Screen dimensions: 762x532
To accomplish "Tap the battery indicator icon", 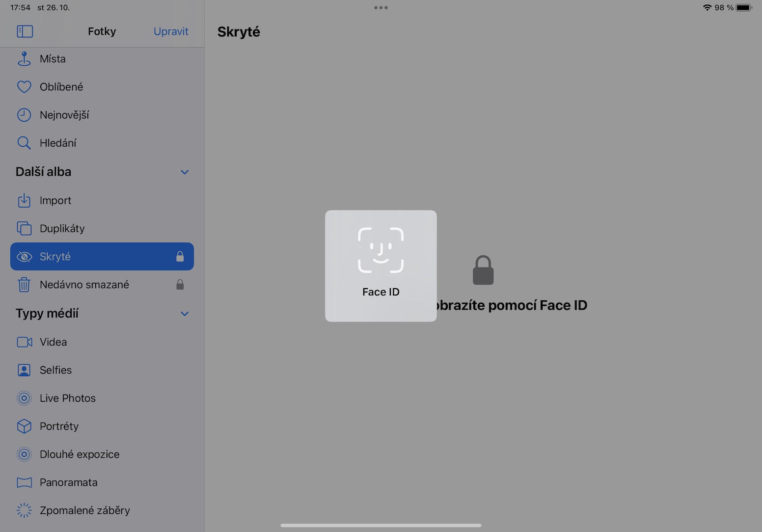I will tap(744, 7).
